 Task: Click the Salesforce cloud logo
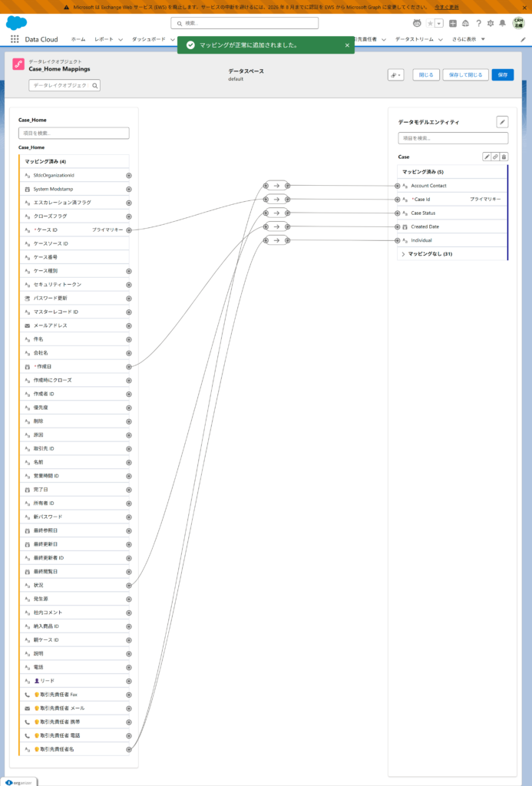(x=17, y=22)
